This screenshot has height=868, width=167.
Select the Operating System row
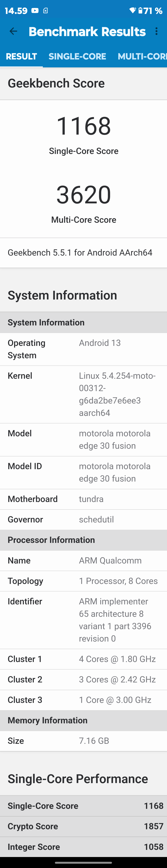[83, 349]
